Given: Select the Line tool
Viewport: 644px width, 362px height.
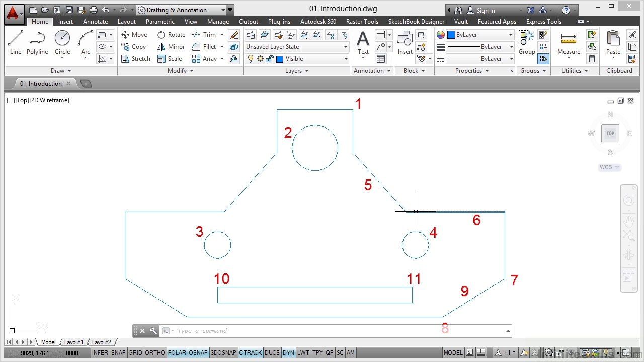Looking at the screenshot, I should tap(16, 43).
